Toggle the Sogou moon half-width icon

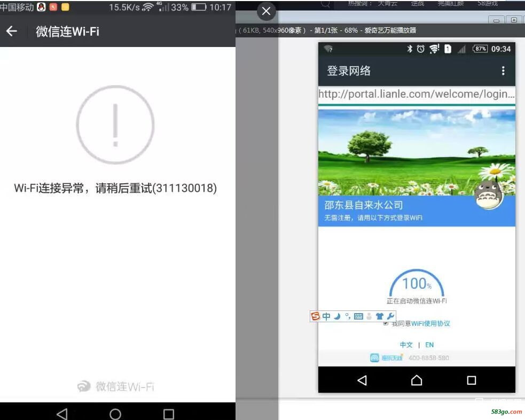coord(337,316)
